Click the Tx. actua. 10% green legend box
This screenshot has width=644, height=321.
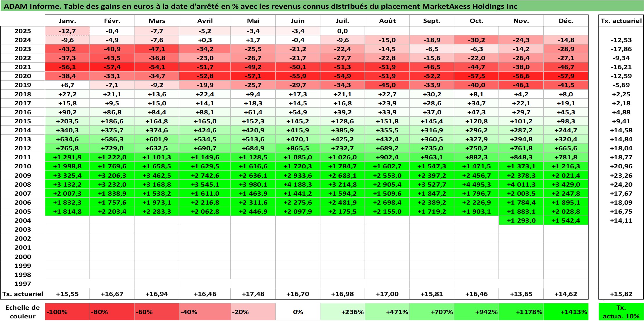(621, 312)
